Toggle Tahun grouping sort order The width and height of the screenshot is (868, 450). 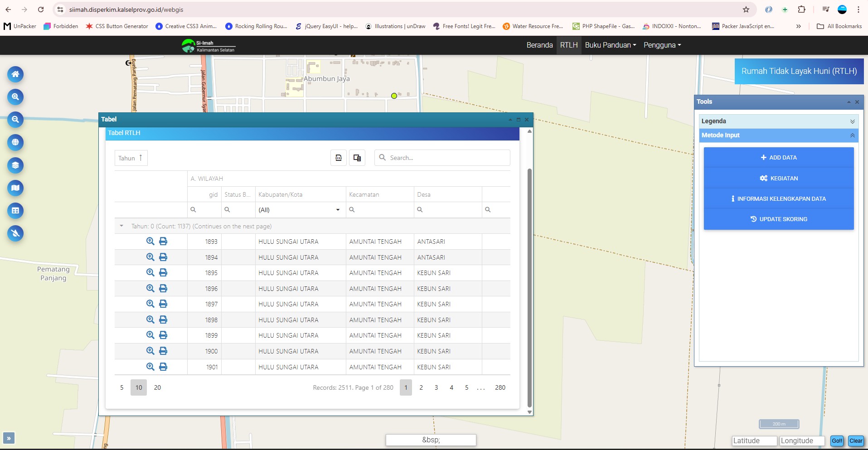click(131, 158)
